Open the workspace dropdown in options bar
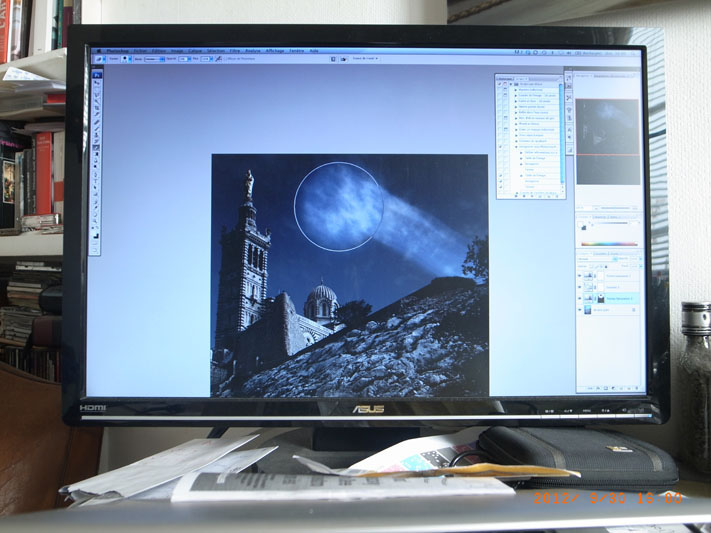 click(x=365, y=59)
